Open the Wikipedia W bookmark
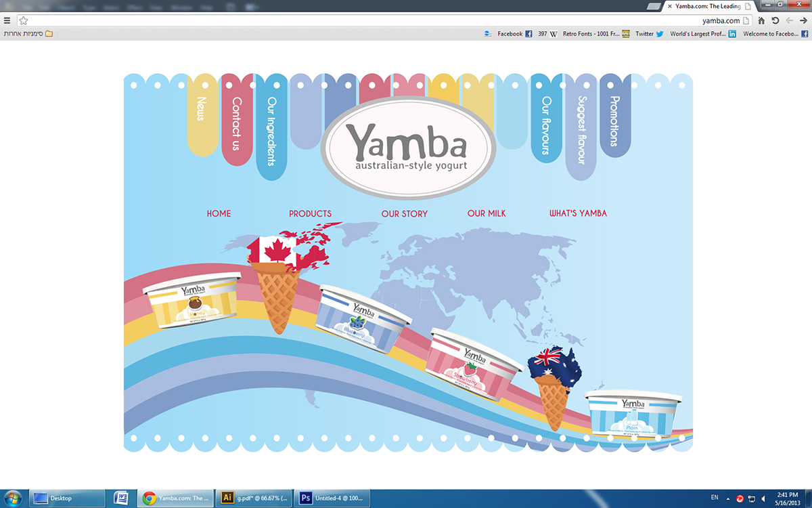Screen dimensions: 812x508 tap(554, 33)
